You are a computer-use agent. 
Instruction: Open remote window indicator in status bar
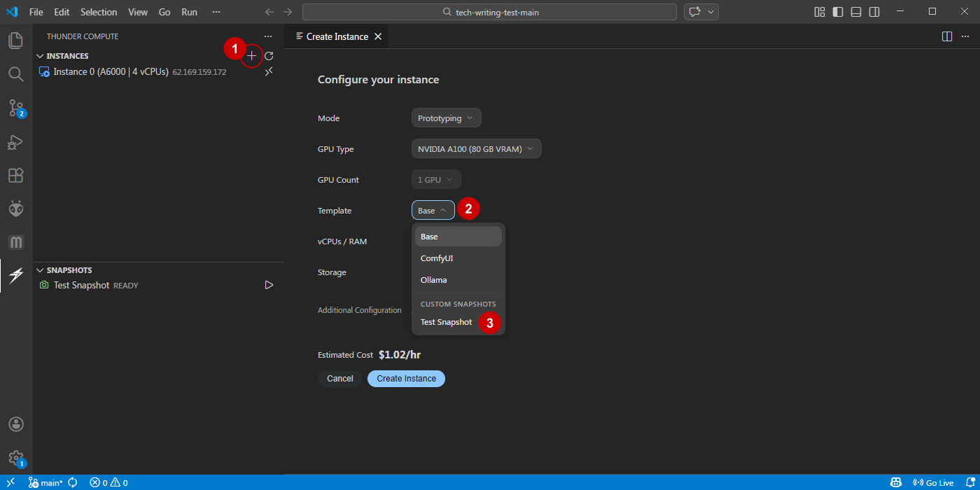10,482
